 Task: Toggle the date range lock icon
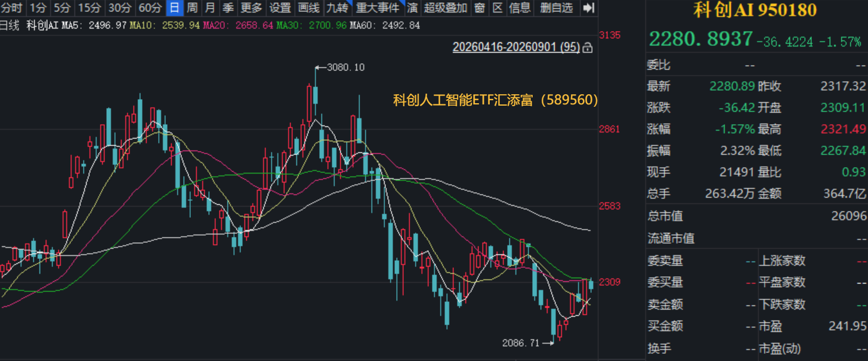pos(587,47)
